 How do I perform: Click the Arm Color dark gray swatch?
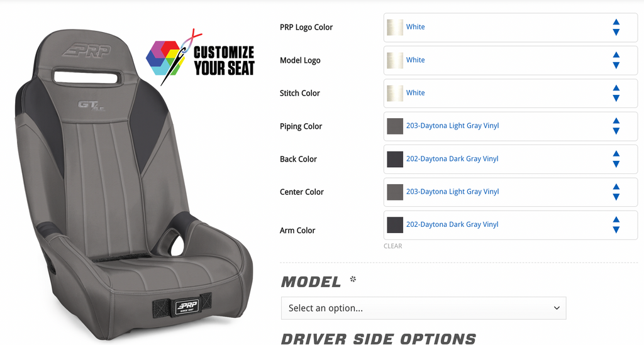[x=395, y=225]
